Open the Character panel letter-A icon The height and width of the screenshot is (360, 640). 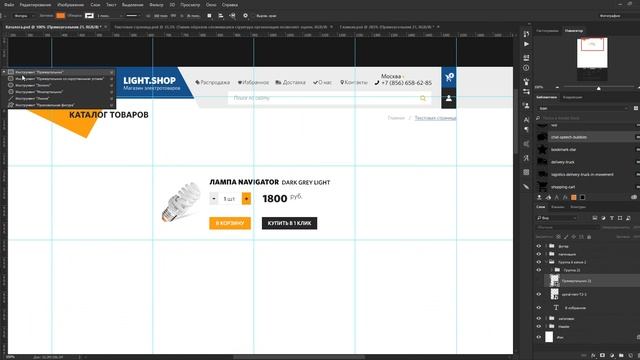click(527, 120)
